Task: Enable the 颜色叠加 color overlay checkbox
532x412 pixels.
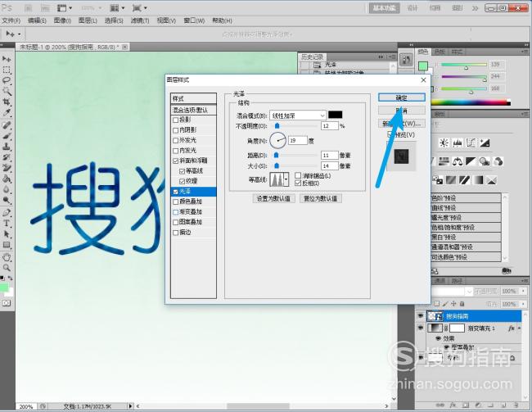Action: pos(176,201)
